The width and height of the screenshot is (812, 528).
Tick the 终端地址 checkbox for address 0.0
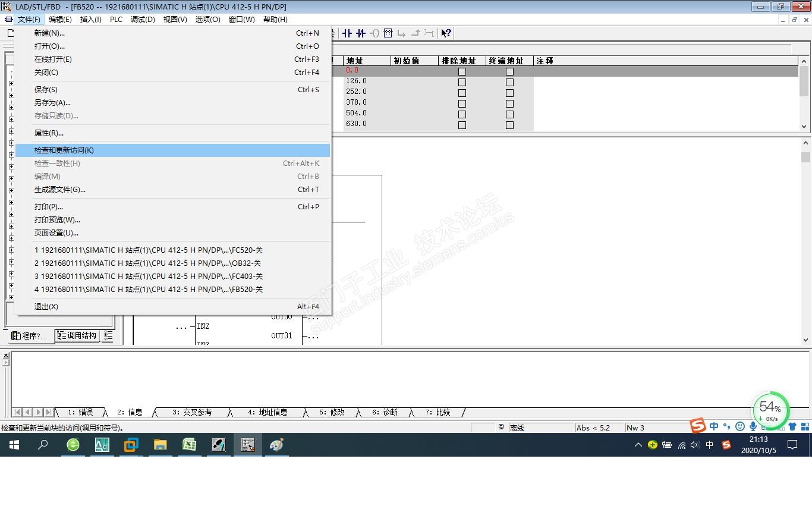point(509,71)
